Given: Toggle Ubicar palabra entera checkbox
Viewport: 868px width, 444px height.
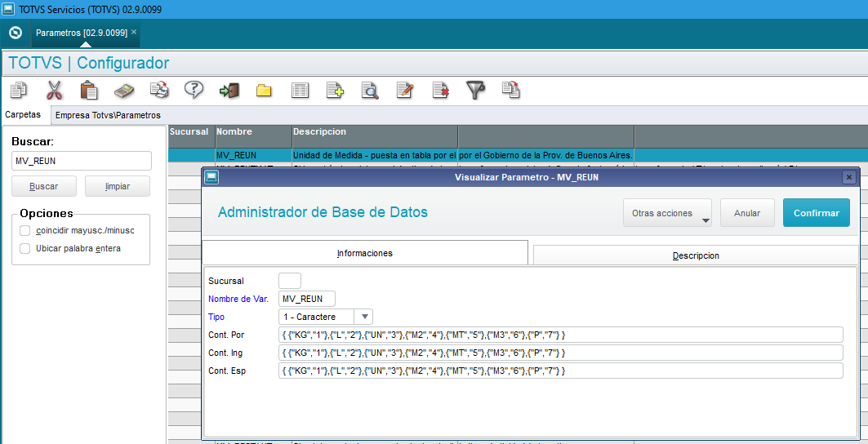Looking at the screenshot, I should pyautogui.click(x=25, y=249).
